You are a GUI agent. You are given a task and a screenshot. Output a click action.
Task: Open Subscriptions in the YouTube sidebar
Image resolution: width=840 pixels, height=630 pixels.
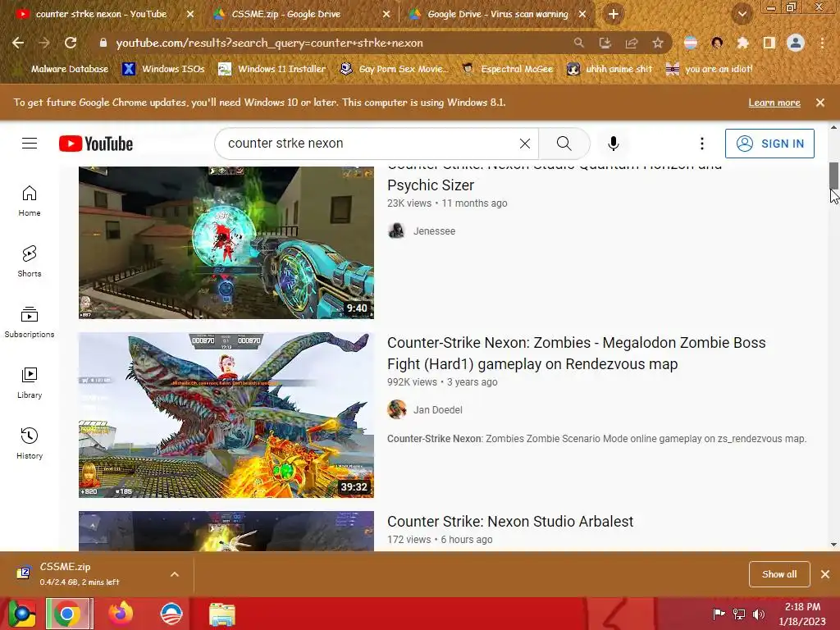[30, 322]
